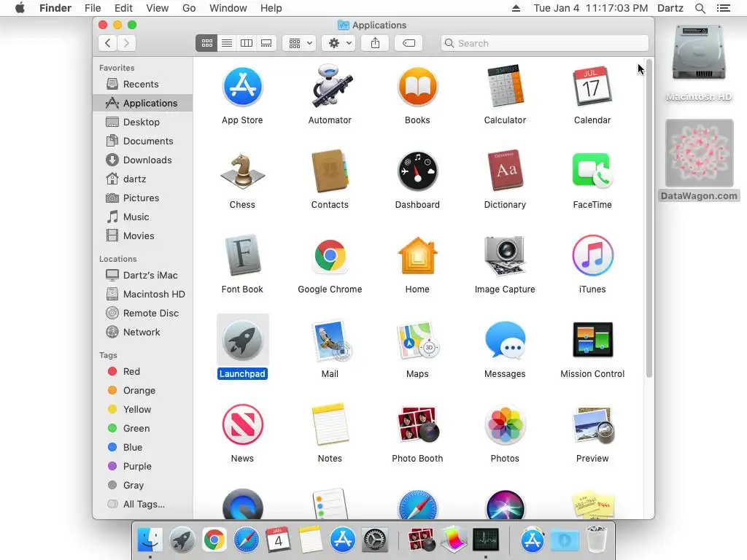Open Macintosh HD under Locations
Image resolution: width=747 pixels, height=560 pixels.
pyautogui.click(x=143, y=295)
